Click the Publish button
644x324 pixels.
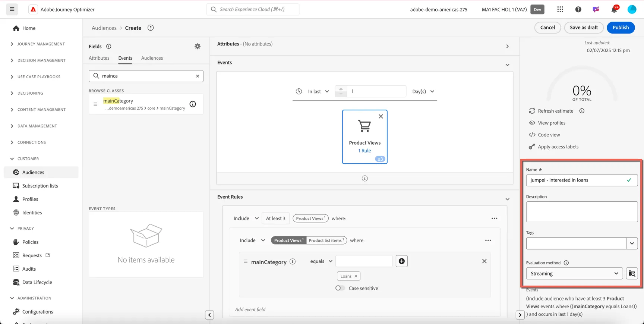(621, 28)
